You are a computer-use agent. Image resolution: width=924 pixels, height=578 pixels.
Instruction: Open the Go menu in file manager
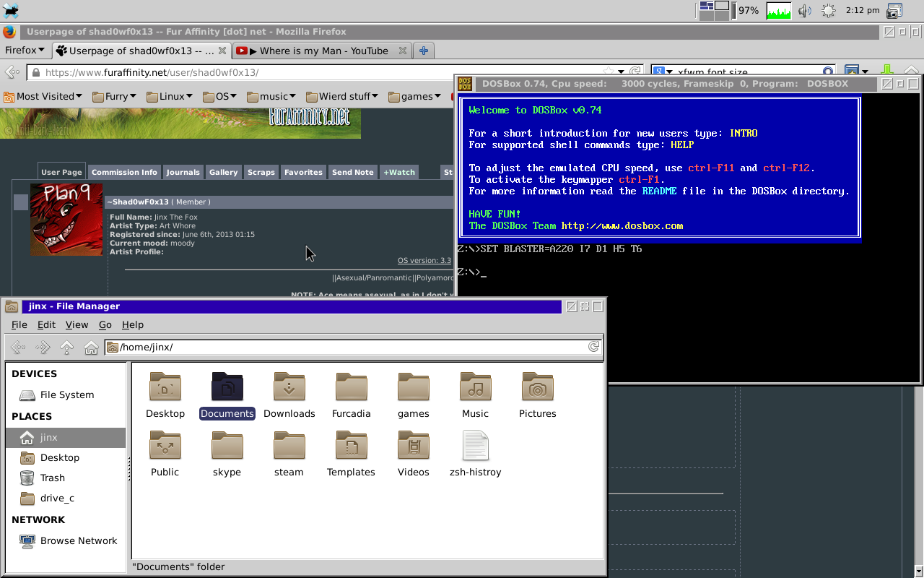[x=105, y=324]
